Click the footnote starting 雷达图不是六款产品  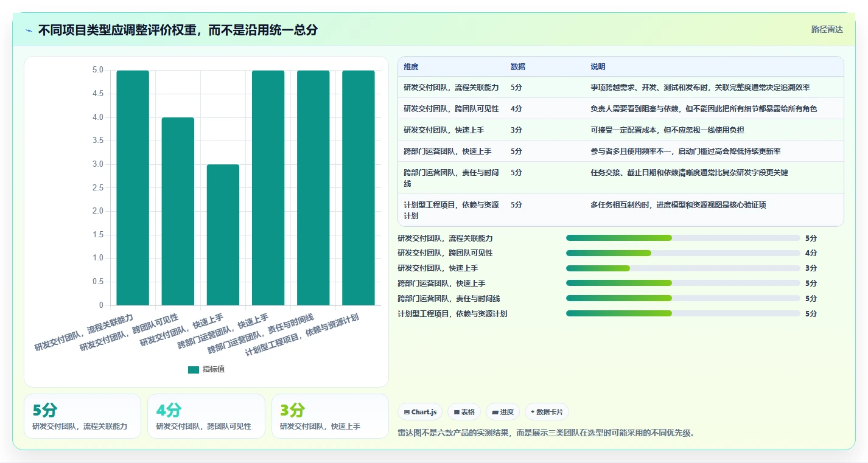(546, 433)
